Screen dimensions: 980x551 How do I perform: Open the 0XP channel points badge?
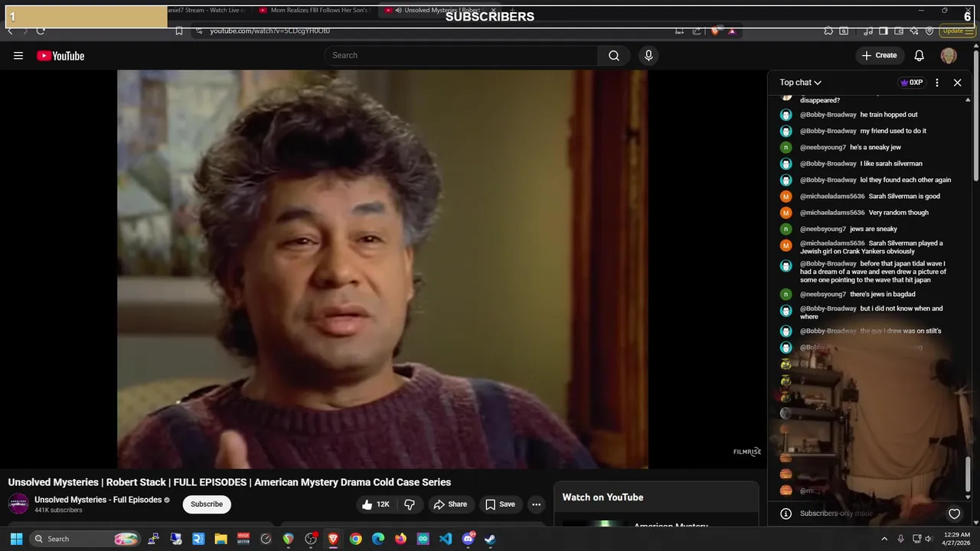[911, 83]
